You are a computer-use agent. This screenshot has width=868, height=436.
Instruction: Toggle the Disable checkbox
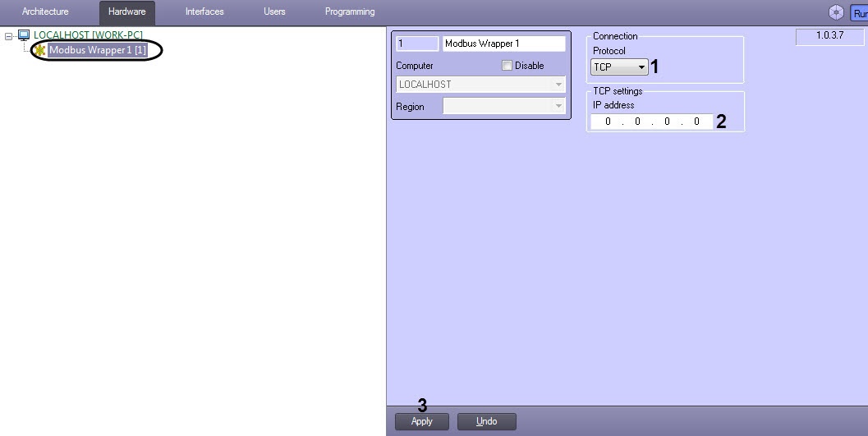507,66
